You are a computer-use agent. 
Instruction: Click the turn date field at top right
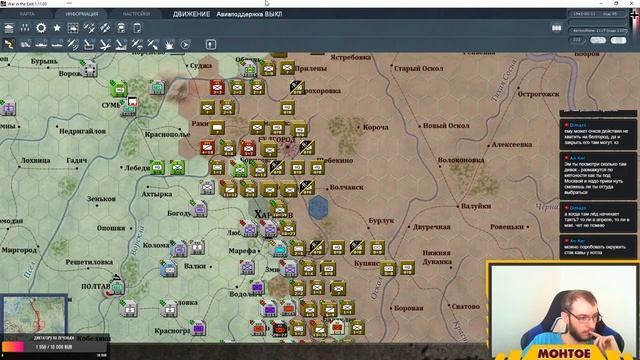(x=598, y=14)
